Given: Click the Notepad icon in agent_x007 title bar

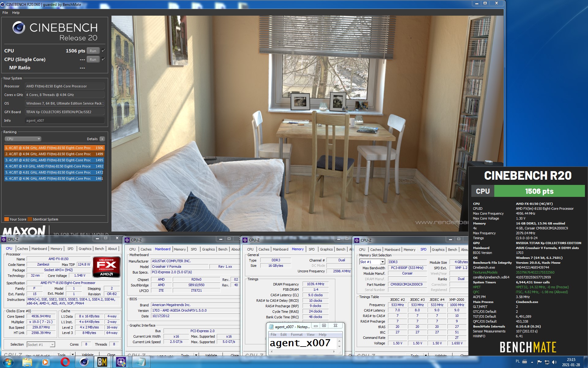Looking at the screenshot, I should (271, 327).
